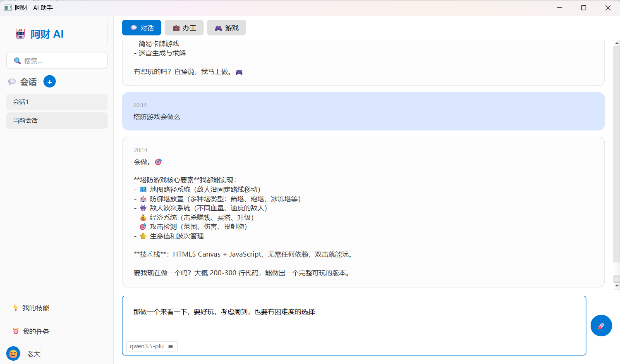This screenshot has height=364, width=620.
Task: Click the 会话 speech bubble icon
Action: tap(12, 81)
